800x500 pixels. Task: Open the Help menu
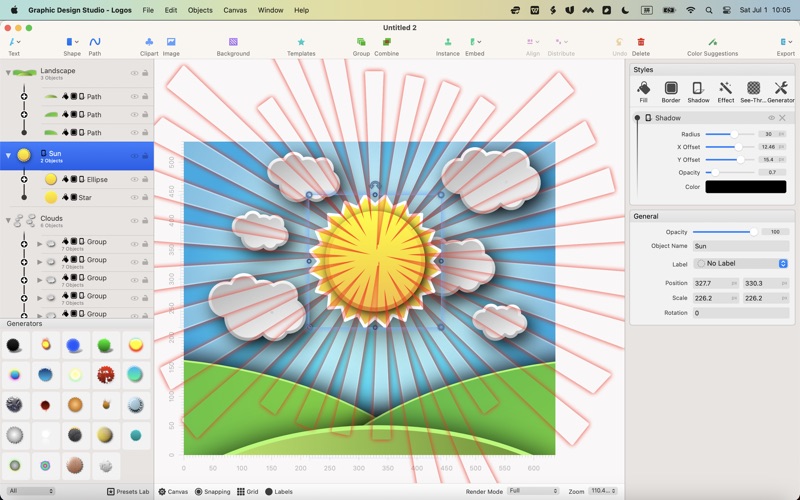tap(302, 10)
